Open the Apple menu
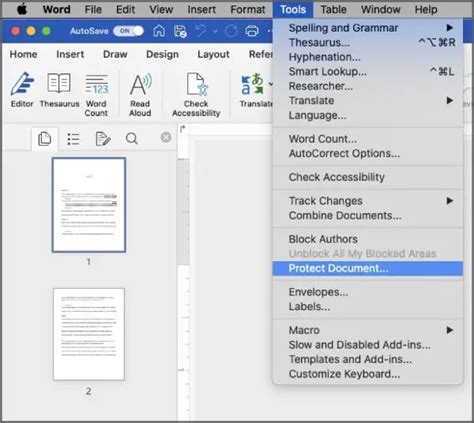474x423 pixels. 22,9
